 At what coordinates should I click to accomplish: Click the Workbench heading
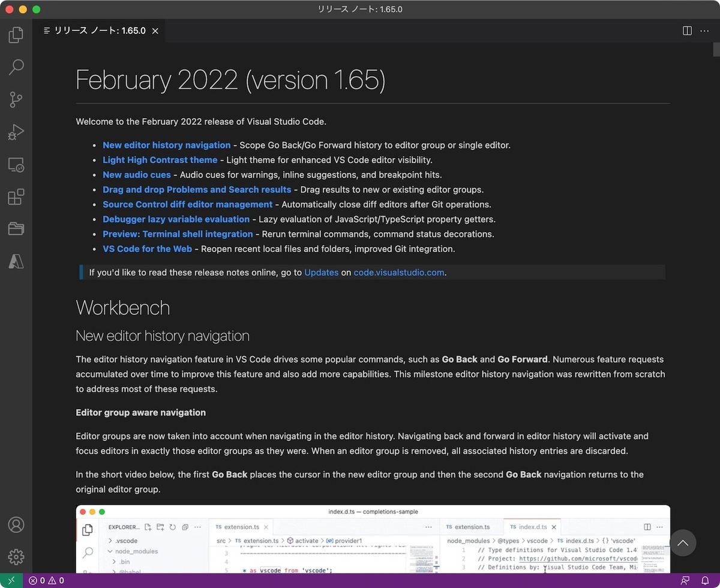(x=123, y=308)
